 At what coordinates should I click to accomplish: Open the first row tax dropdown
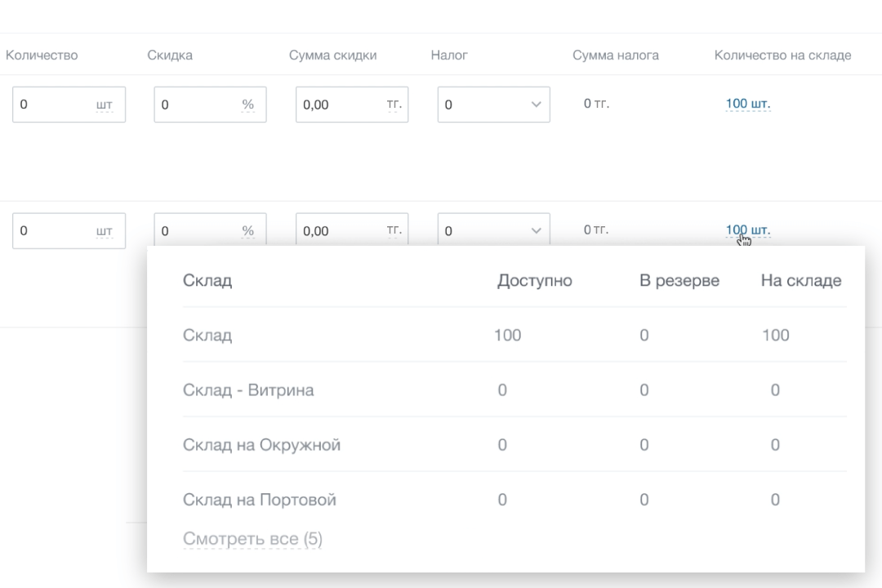[x=493, y=105]
